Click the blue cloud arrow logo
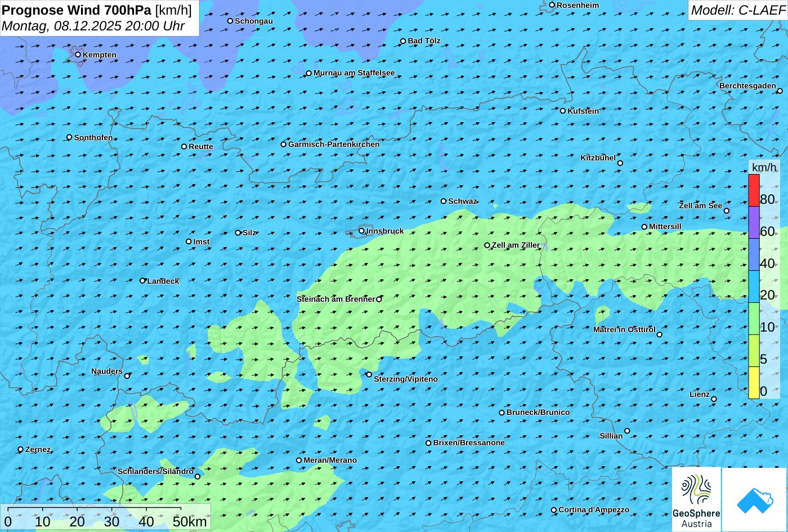This screenshot has width=788, height=532. [x=754, y=499]
